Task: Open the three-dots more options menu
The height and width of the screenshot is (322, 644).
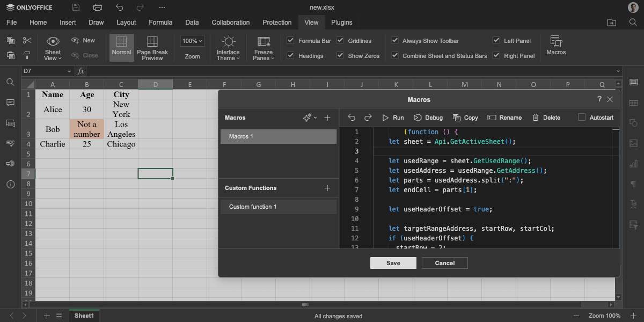Action: pyautogui.click(x=162, y=8)
